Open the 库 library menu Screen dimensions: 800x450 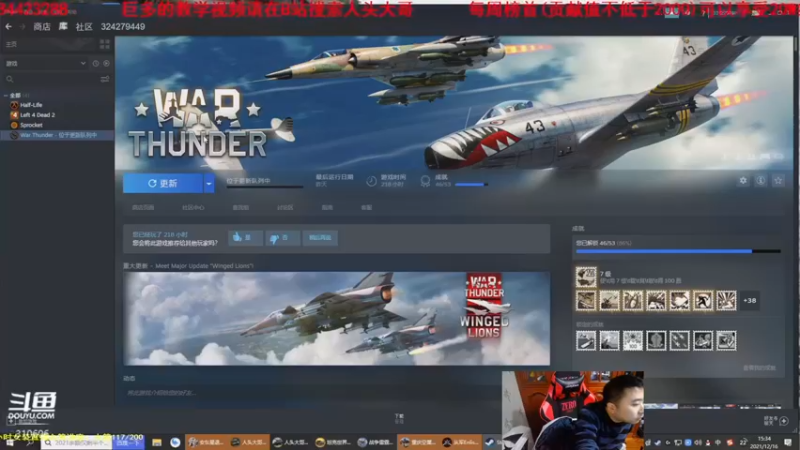pyautogui.click(x=63, y=27)
